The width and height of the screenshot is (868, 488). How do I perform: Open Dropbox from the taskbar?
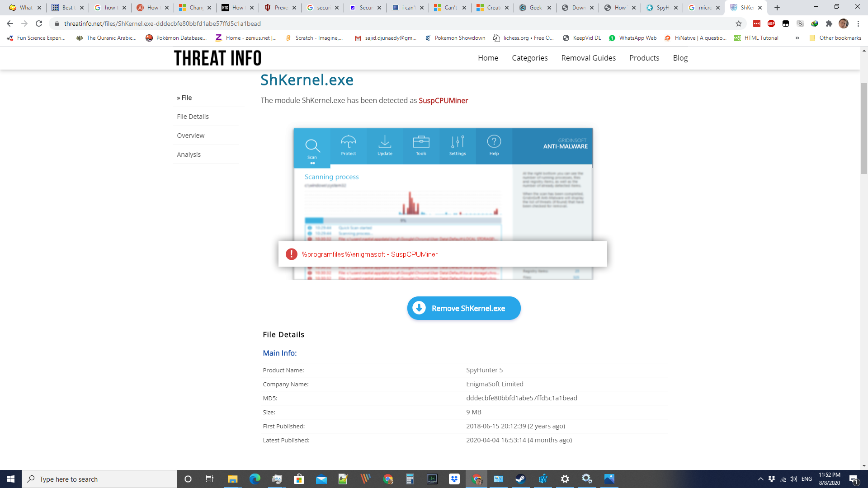454,479
